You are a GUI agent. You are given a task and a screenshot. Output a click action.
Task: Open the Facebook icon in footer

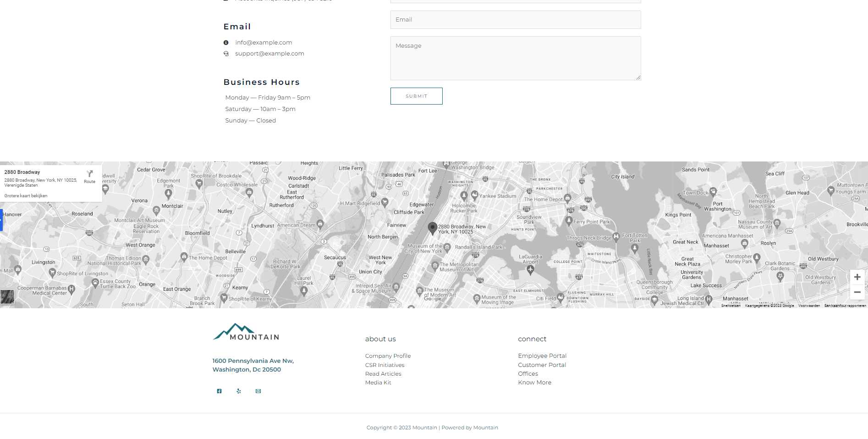219,391
